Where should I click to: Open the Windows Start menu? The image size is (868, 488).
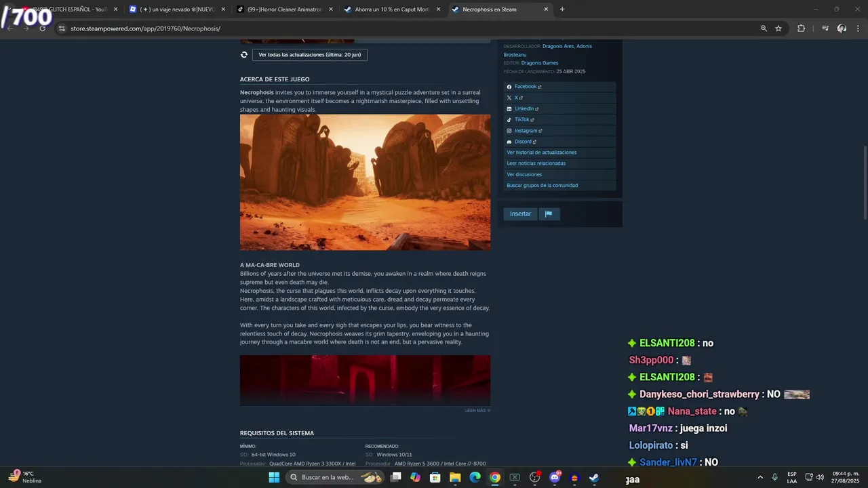(x=274, y=477)
